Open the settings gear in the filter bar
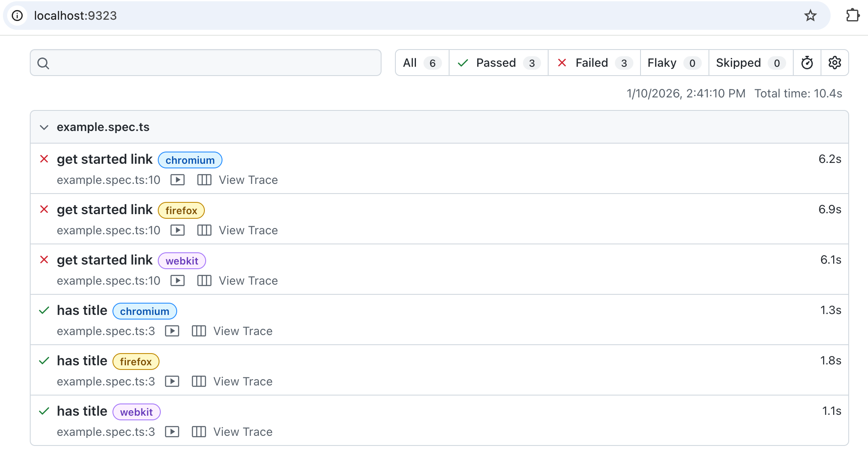The height and width of the screenshot is (469, 868). [x=834, y=63]
